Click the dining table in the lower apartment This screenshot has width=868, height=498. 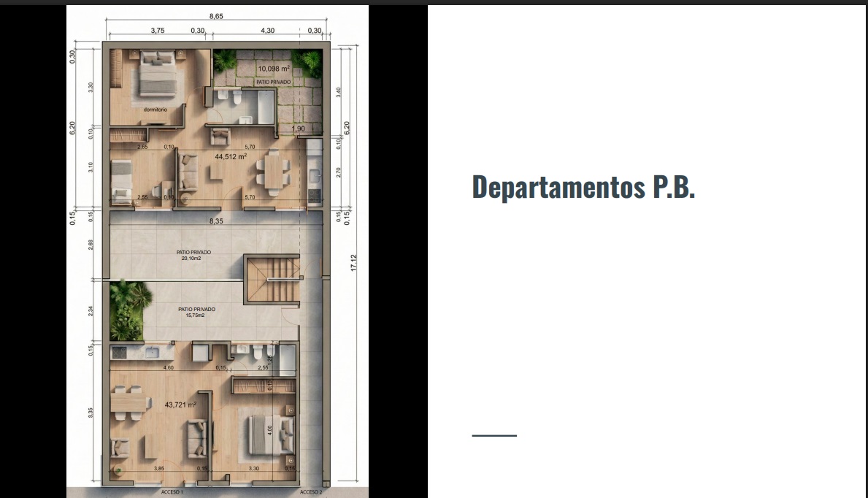[x=128, y=402]
